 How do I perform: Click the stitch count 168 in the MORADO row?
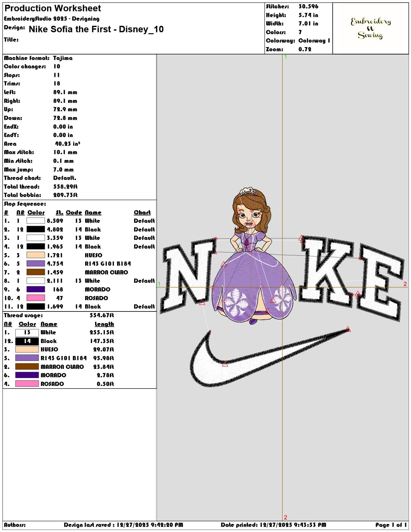58,290
